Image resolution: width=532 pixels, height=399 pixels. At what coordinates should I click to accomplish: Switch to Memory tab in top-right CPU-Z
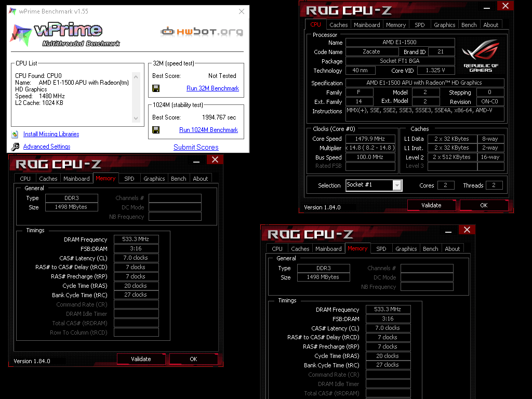click(x=395, y=25)
